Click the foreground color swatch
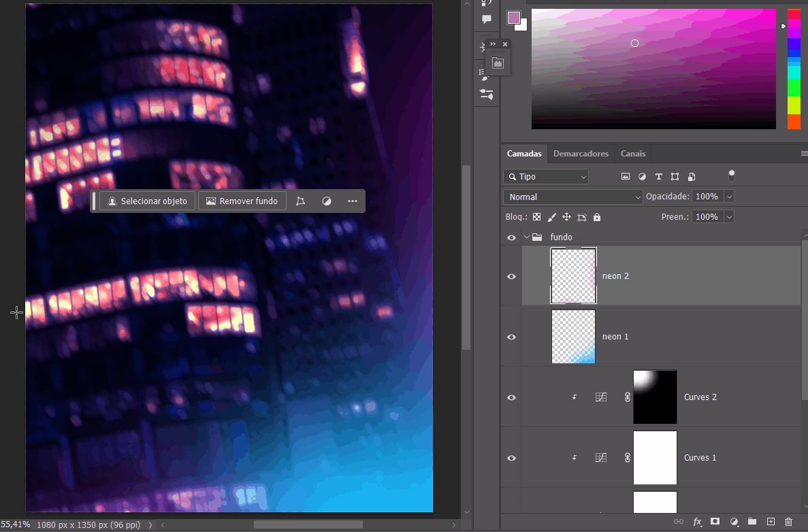 tap(513, 18)
